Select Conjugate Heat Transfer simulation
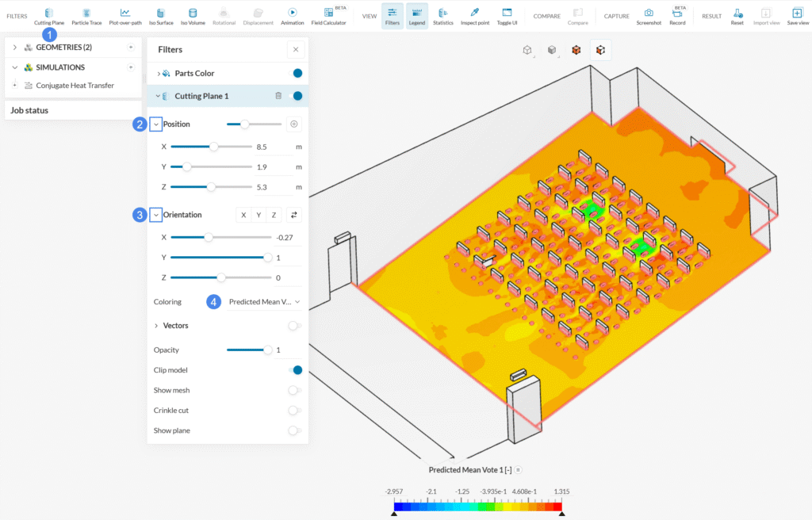The width and height of the screenshot is (812, 520). point(75,86)
